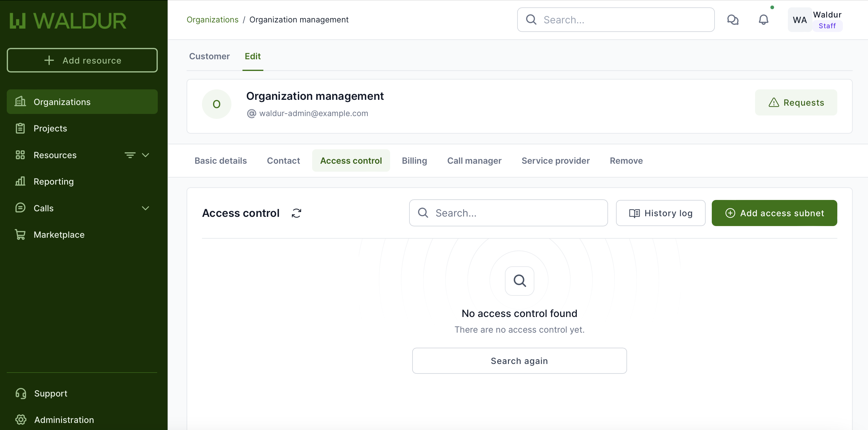Screen dimensions: 868x430
Task: Open Marketplace from sidebar
Action: (x=59, y=235)
